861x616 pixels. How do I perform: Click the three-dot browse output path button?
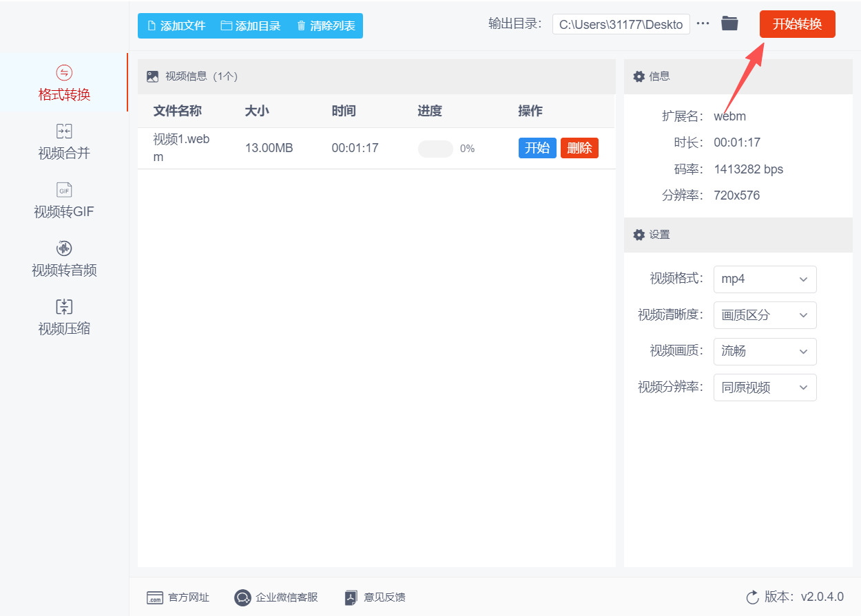click(x=703, y=23)
